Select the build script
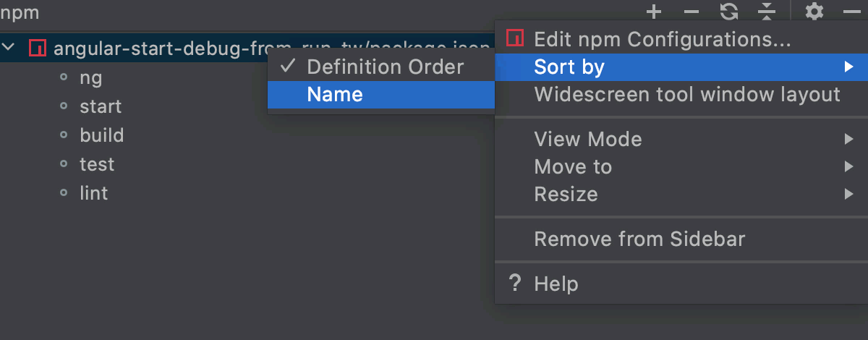 tap(102, 135)
